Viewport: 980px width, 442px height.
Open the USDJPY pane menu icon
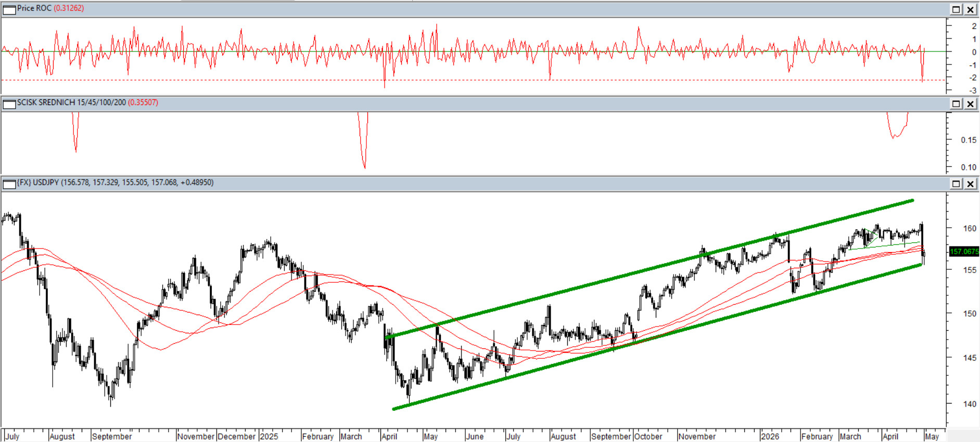click(x=9, y=184)
